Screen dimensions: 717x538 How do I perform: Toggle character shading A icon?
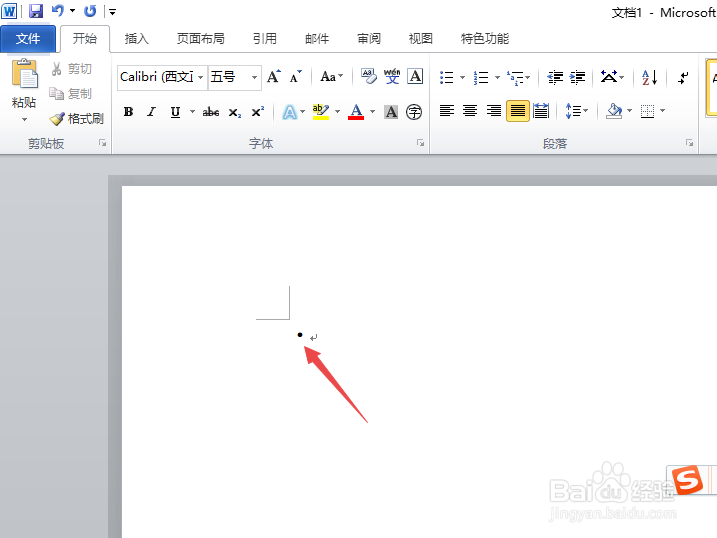pyautogui.click(x=391, y=112)
